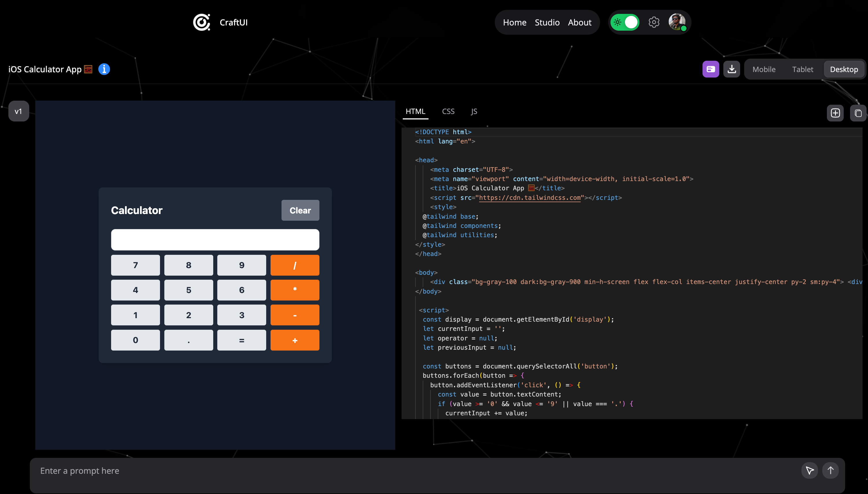The height and width of the screenshot is (494, 868).
Task: Click the blue info icon
Action: pyautogui.click(x=104, y=69)
